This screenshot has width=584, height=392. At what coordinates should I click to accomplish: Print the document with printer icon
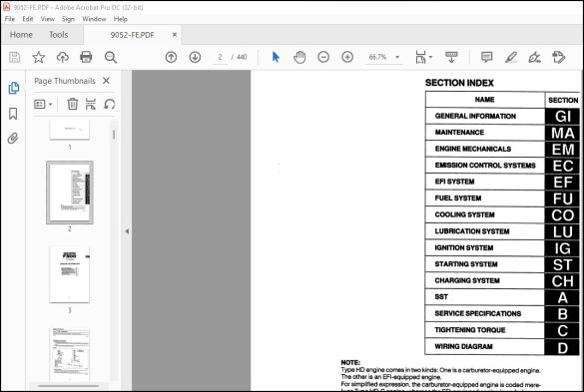click(86, 57)
